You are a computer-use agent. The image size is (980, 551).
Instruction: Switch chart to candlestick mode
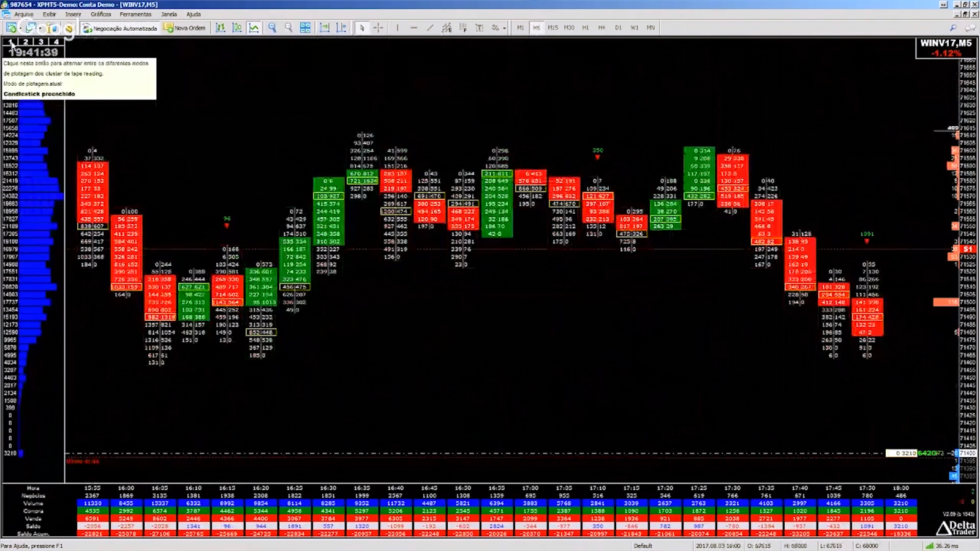pos(237,28)
